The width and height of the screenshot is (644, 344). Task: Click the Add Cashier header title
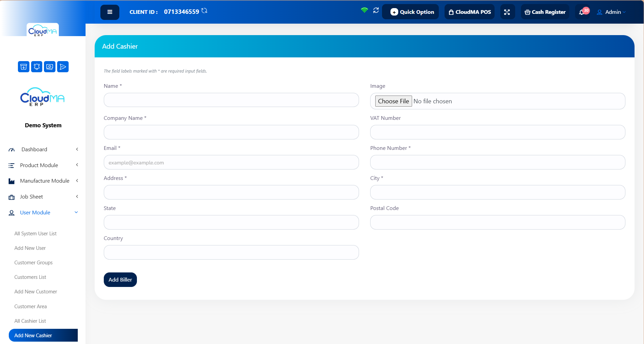(x=120, y=46)
